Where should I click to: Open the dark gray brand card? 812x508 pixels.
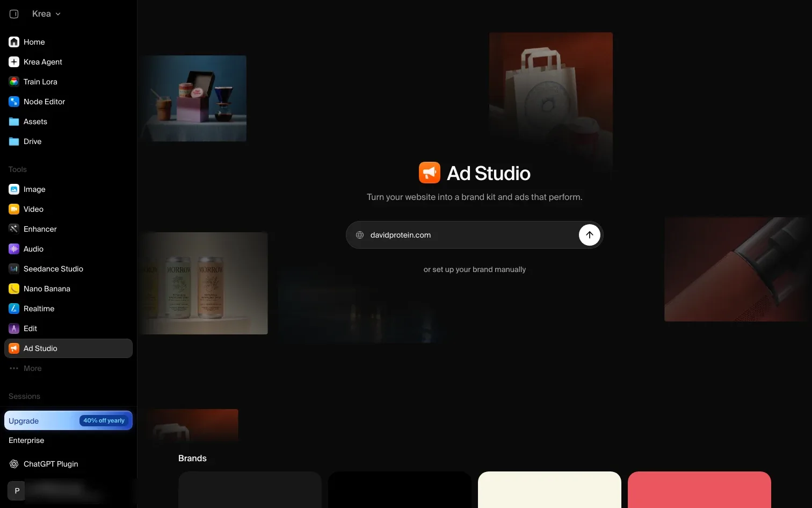250,490
